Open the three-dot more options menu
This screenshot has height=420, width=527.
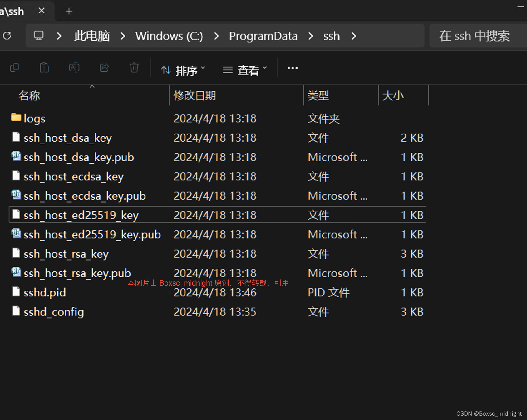click(293, 68)
